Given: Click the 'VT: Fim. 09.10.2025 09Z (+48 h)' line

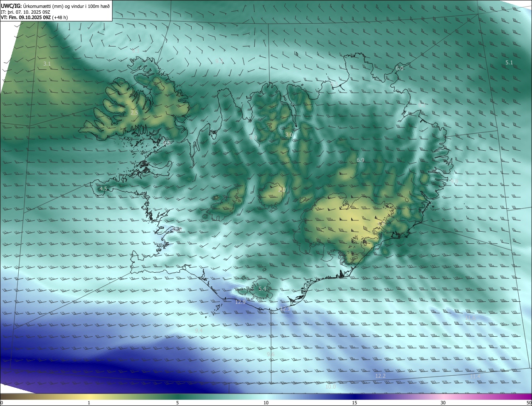Looking at the screenshot, I should (34, 17).
